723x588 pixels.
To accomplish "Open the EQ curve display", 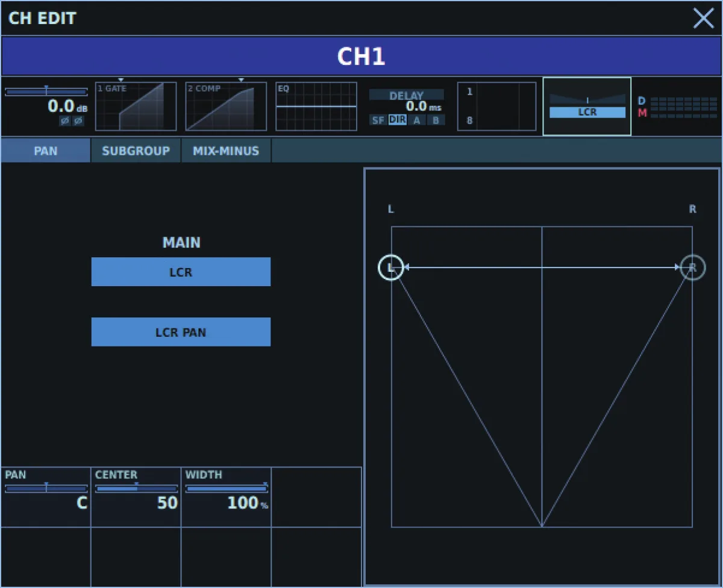I will (316, 107).
